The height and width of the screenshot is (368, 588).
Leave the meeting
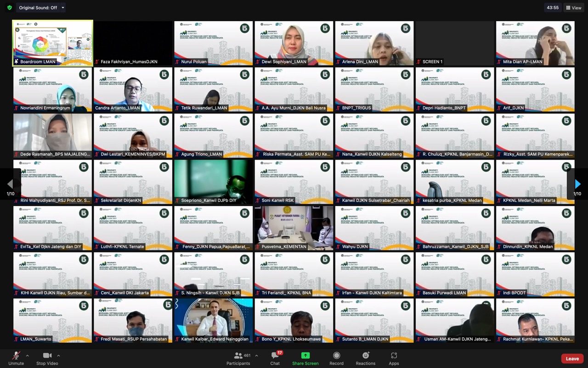coord(572,358)
